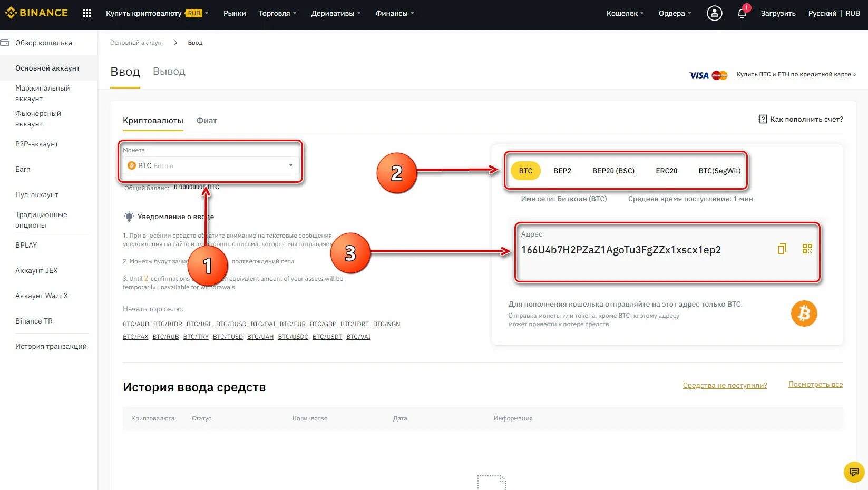The image size is (868, 490).
Task: Expand the Ордера dropdown
Action: [675, 13]
